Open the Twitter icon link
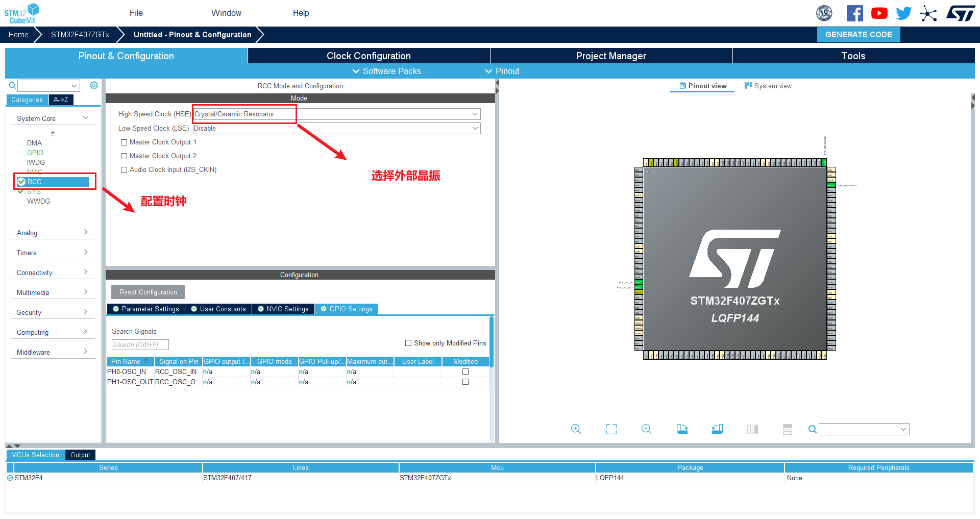Image resolution: width=980 pixels, height=519 pixels. pos(904,13)
